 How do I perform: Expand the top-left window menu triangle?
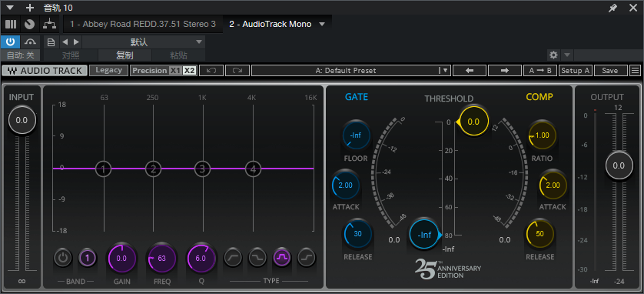[x=10, y=8]
